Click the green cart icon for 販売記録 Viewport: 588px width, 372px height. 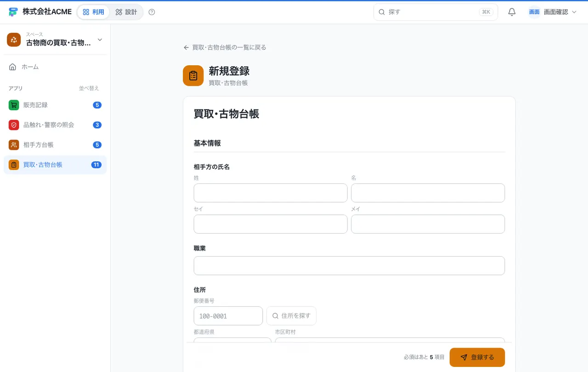(x=14, y=105)
